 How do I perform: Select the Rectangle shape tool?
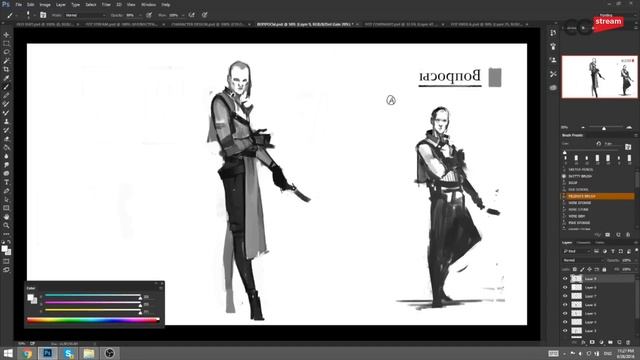(6, 208)
